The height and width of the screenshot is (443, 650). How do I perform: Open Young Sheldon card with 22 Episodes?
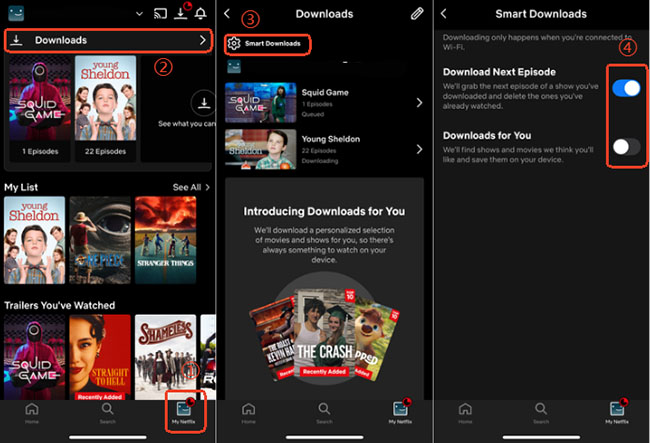click(x=105, y=107)
